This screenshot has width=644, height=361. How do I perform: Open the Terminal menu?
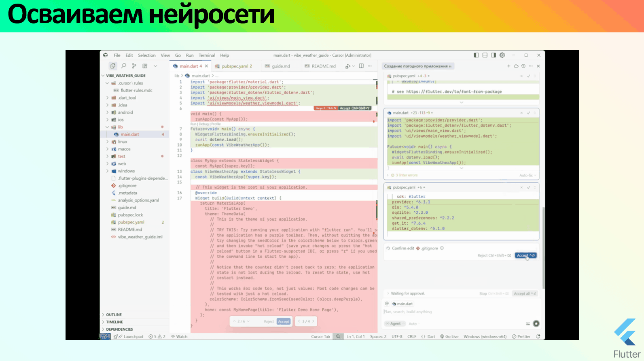pos(207,55)
